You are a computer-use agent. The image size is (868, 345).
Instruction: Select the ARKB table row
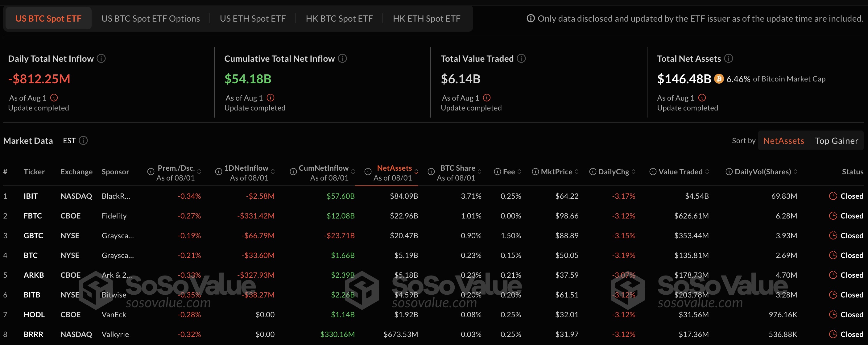[x=34, y=275]
